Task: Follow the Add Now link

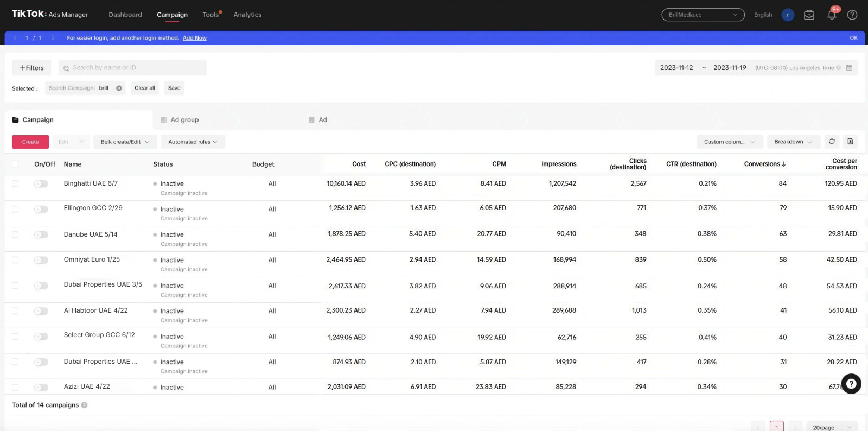Action: click(194, 38)
